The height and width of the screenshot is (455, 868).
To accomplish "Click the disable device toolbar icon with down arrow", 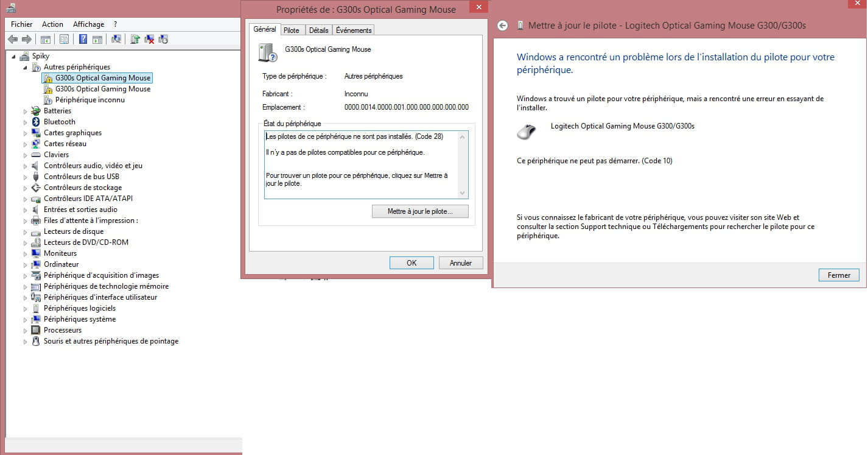I will pyautogui.click(x=163, y=40).
